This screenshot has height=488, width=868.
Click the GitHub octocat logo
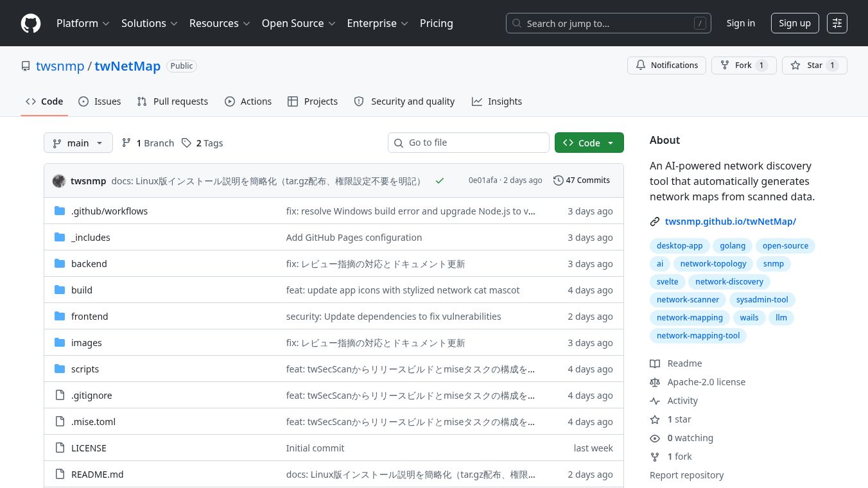click(x=31, y=23)
